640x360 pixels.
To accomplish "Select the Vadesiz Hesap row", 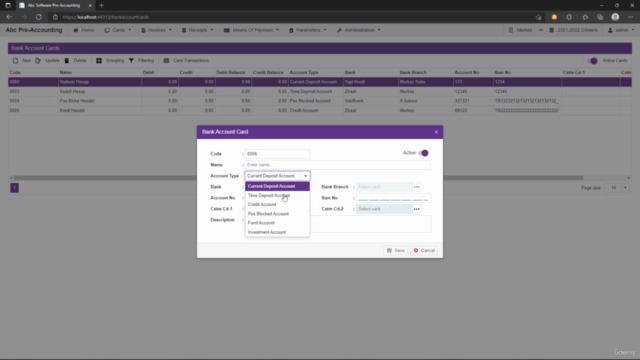I will coord(320,82).
